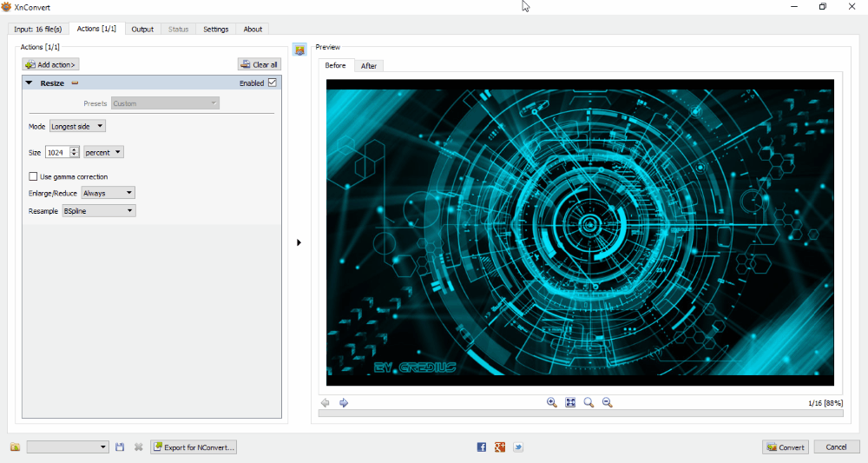Viewport: 868px width, 463px height.
Task: Open the Presets Custom dropdown
Action: point(165,103)
